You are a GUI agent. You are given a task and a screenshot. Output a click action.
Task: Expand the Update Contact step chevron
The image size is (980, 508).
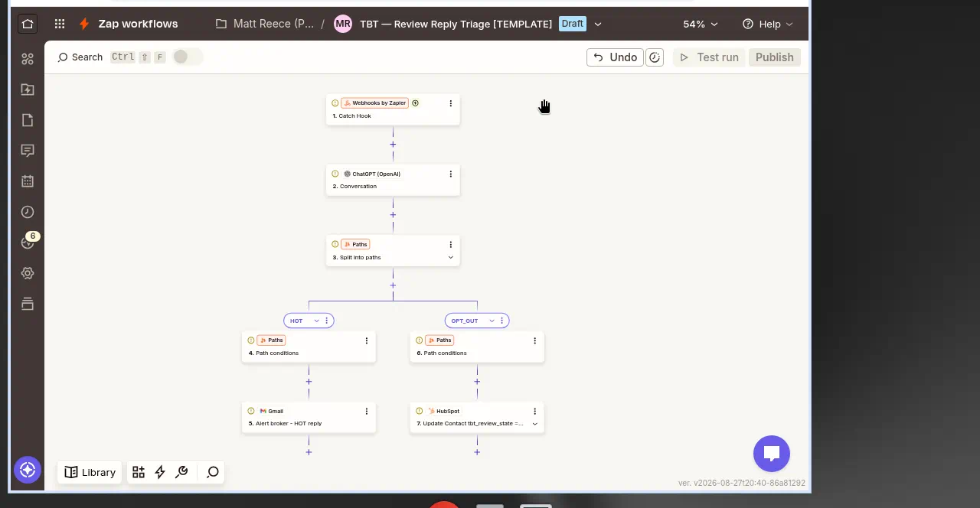tap(534, 423)
